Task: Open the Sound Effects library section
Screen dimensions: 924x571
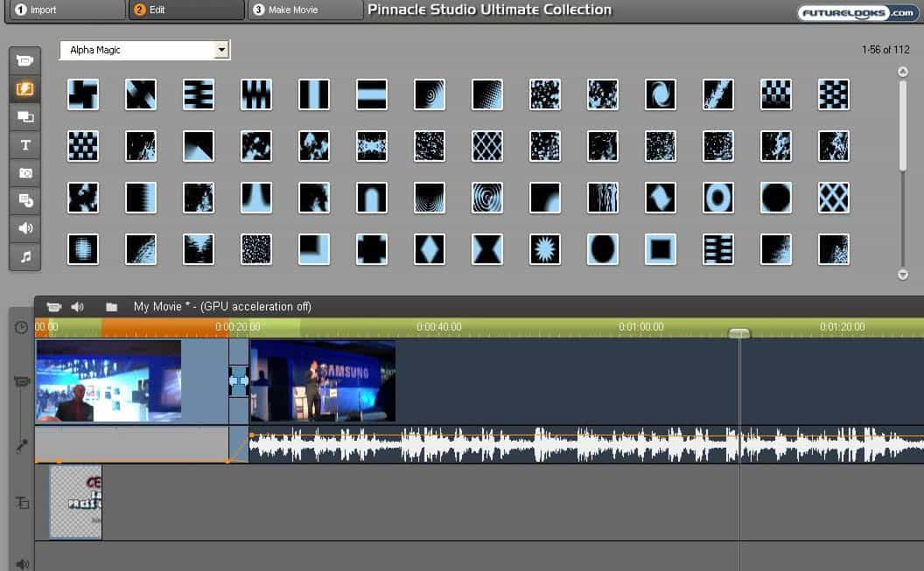Action: 24,227
